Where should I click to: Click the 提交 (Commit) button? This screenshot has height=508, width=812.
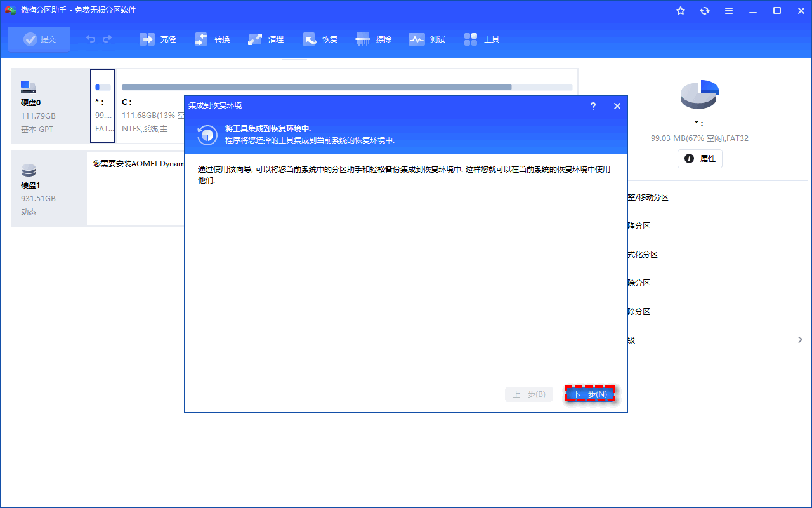click(x=39, y=39)
